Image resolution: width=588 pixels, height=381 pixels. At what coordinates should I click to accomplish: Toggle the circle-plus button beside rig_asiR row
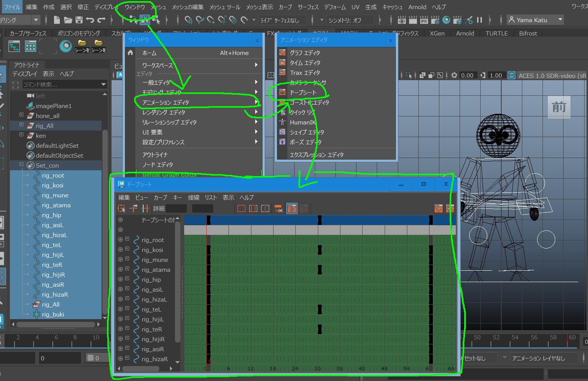[x=120, y=349]
